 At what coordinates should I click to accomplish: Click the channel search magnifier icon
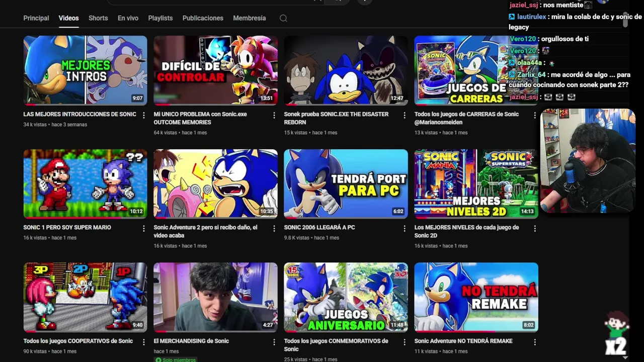pos(283,18)
